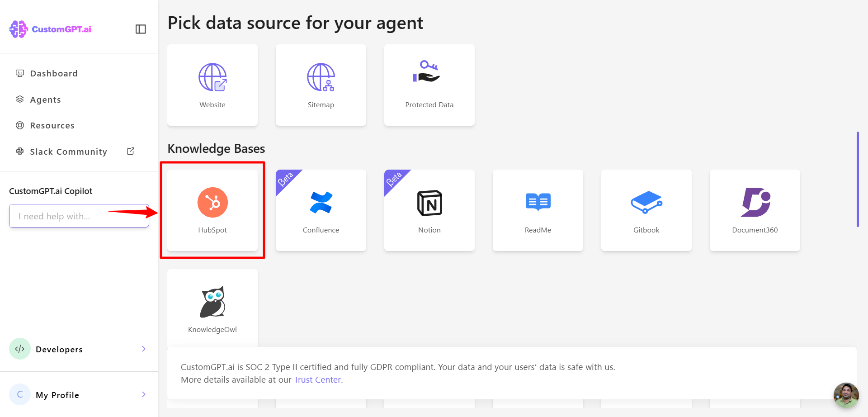
Task: Click the page vertical scrollbar
Action: (858, 180)
